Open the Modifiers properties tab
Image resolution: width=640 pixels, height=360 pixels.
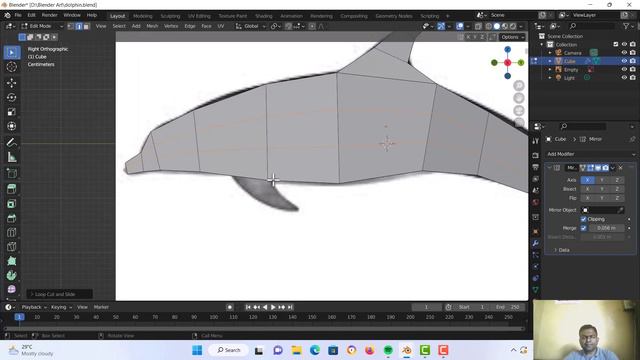click(536, 243)
